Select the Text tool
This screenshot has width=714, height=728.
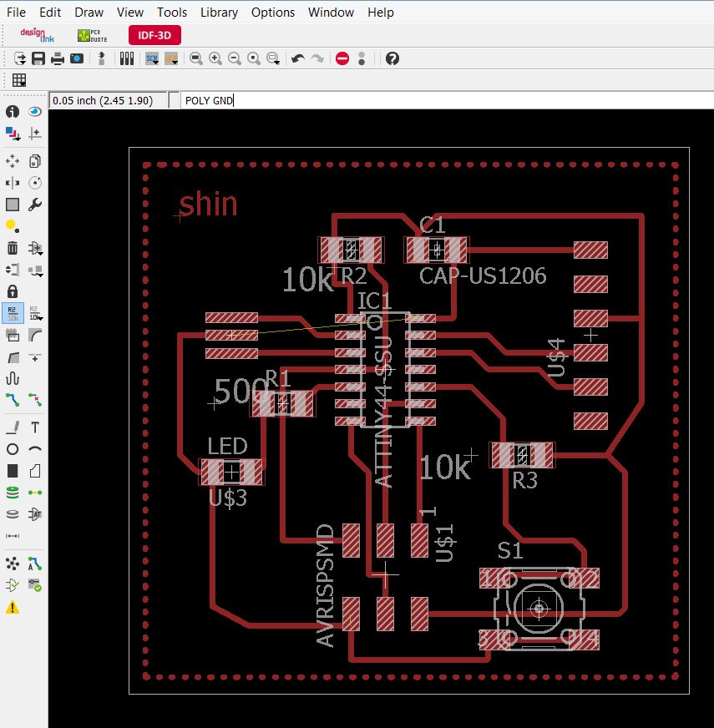pos(35,427)
